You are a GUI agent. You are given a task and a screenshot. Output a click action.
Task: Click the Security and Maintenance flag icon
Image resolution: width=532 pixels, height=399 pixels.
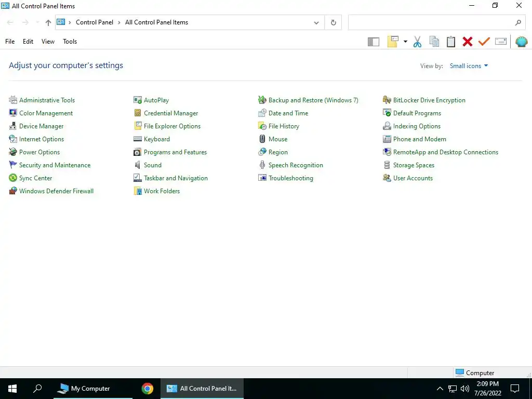coord(13,165)
